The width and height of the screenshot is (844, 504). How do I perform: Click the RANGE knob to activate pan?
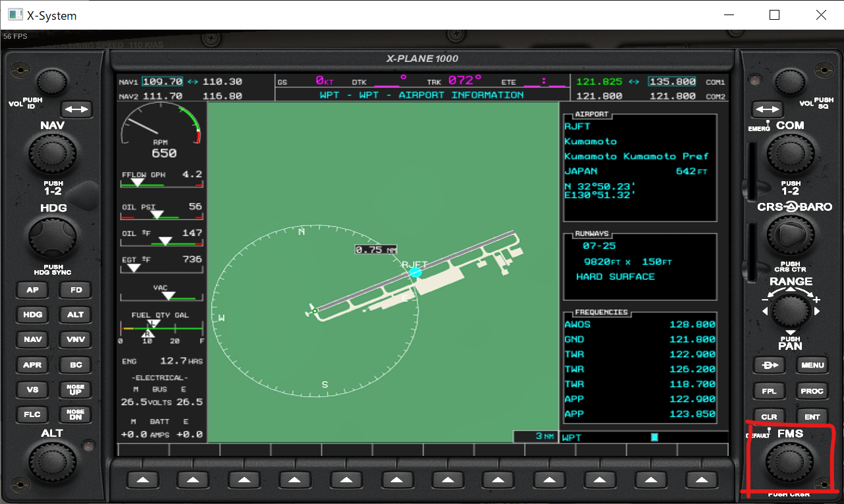(790, 310)
